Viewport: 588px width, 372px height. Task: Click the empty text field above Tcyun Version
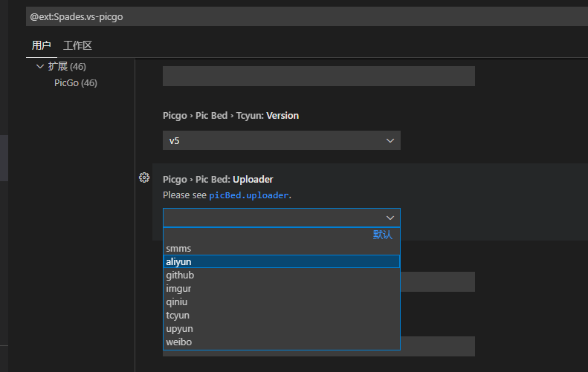[318, 76]
